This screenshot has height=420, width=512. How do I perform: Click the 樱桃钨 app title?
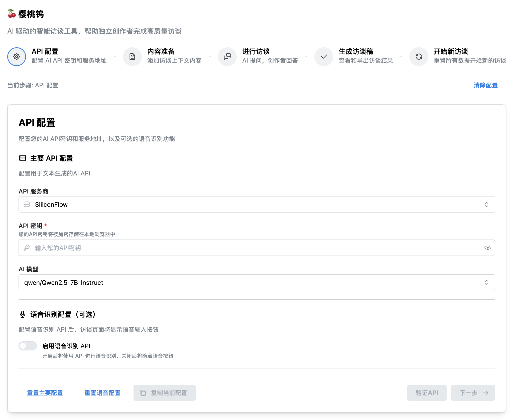pos(31,14)
